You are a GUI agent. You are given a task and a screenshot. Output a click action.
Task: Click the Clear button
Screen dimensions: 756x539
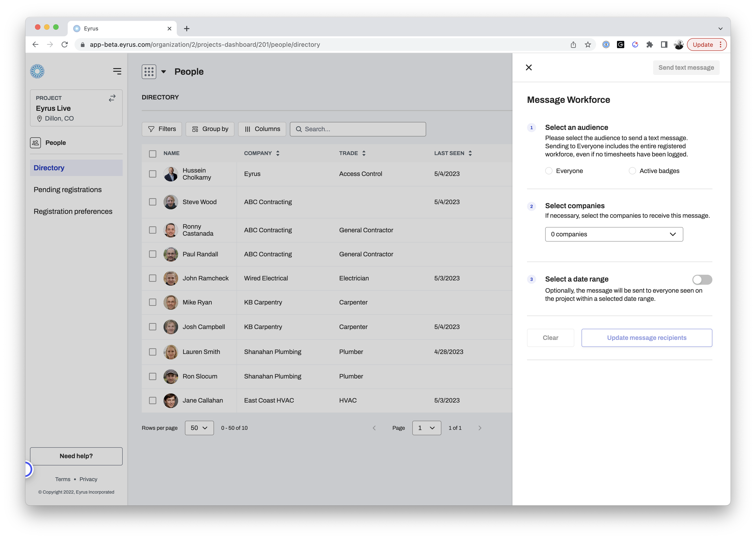click(550, 338)
